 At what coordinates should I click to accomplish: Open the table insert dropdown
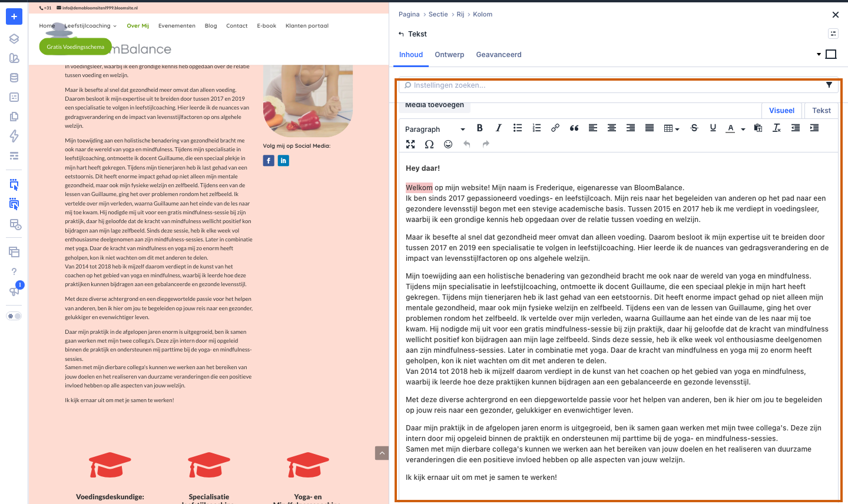point(671,128)
